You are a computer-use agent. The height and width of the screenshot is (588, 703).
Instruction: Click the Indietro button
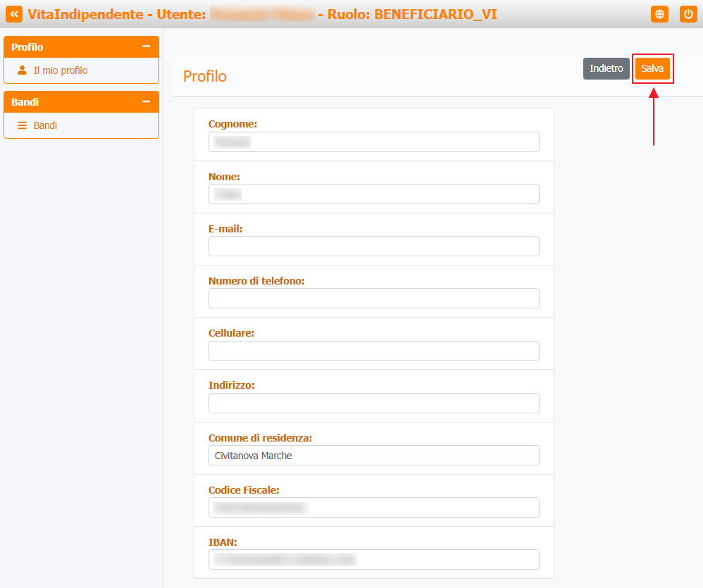point(606,68)
